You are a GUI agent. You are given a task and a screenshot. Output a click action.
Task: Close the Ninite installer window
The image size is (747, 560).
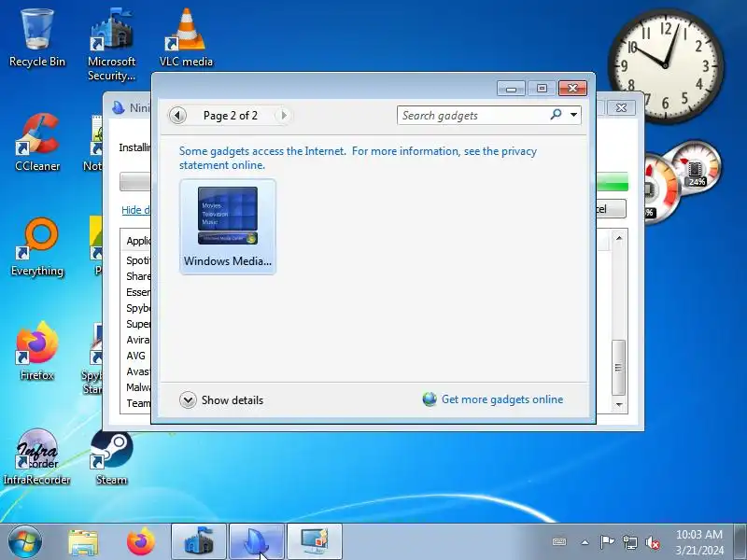(621, 108)
